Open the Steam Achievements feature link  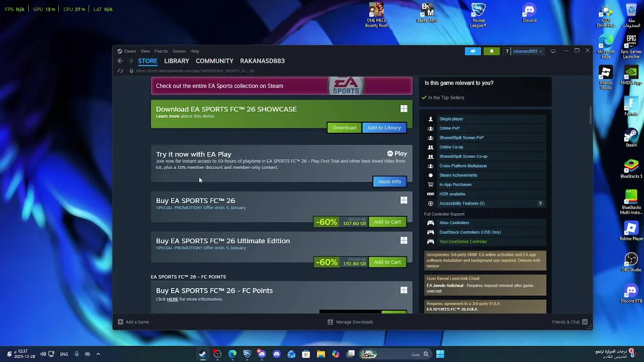(458, 175)
